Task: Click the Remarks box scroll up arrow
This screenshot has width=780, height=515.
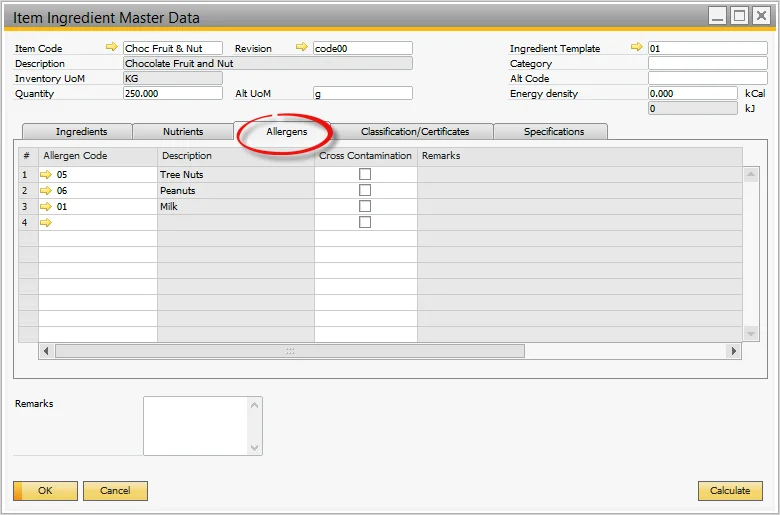Action: click(255, 405)
